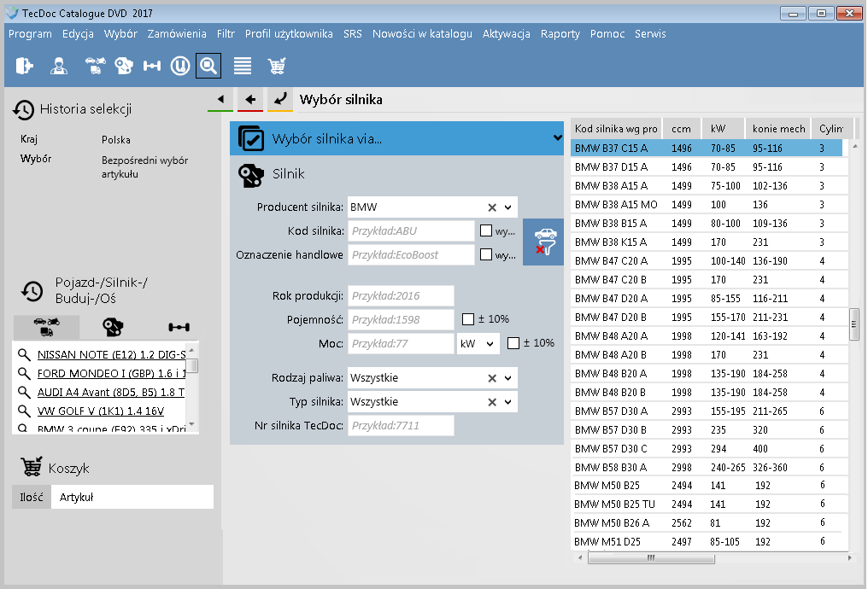Click magnifier next to FORD MONDEO
This screenshot has width=868, height=589.
coord(24,373)
